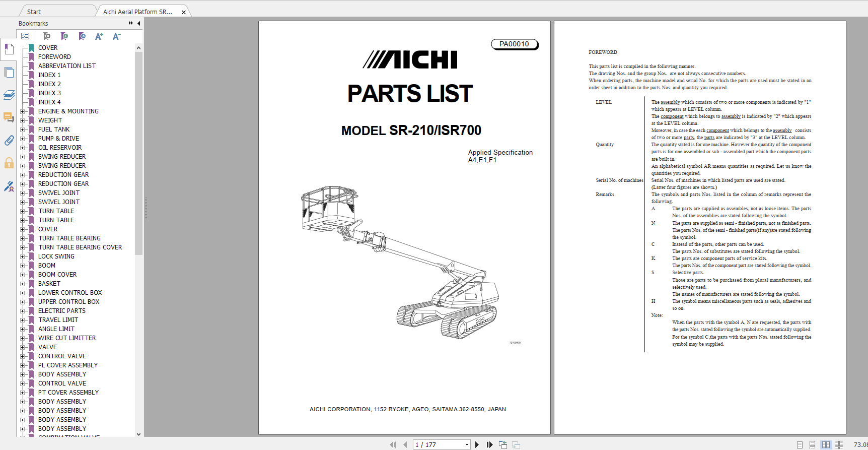Open the INDEX 1 bookmark
The height and width of the screenshot is (450, 868).
(49, 75)
